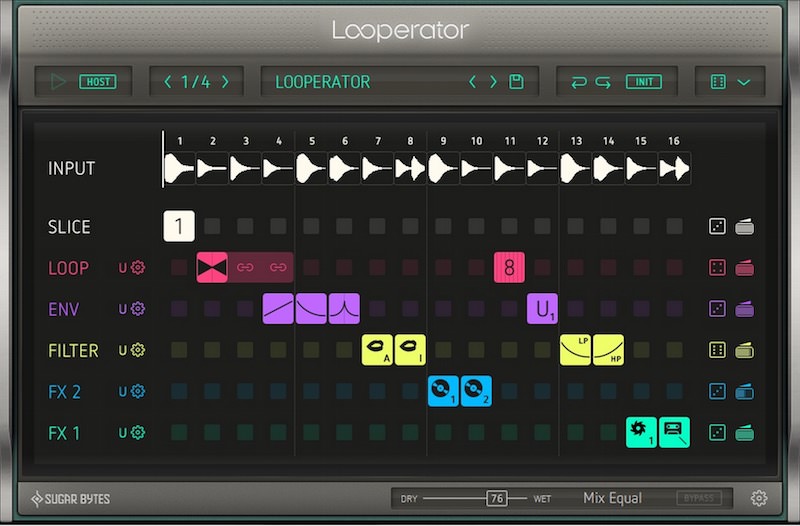The width and height of the screenshot is (800, 526).
Task: Click the first link cell in LOOP row
Action: click(x=245, y=267)
